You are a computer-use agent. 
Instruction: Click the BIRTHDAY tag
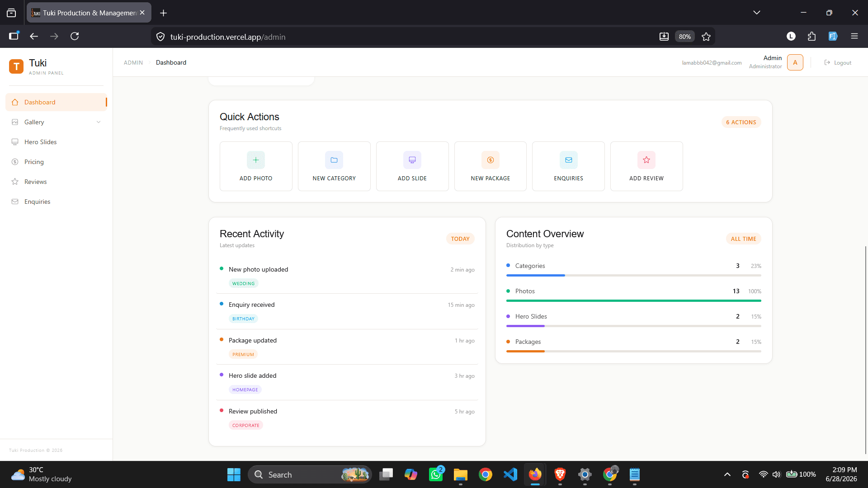pos(243,319)
